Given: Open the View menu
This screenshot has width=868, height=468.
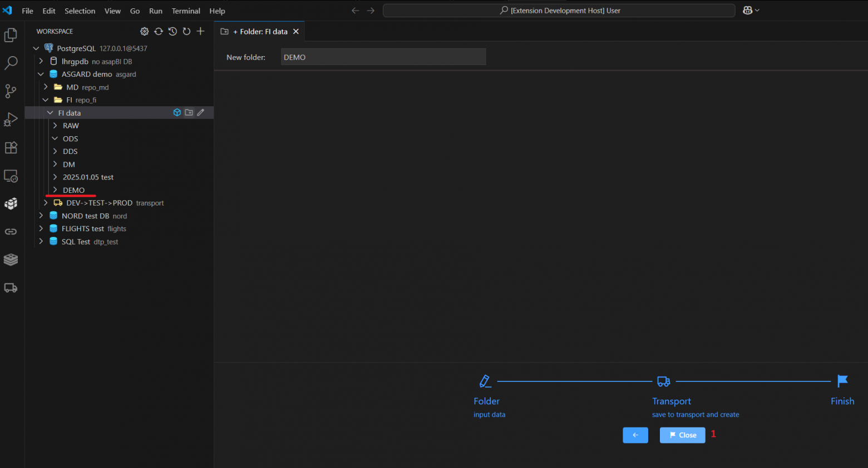Looking at the screenshot, I should (x=112, y=11).
